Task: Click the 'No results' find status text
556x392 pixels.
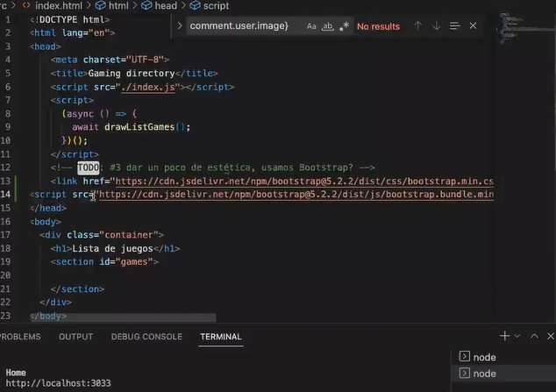Action: (x=378, y=26)
